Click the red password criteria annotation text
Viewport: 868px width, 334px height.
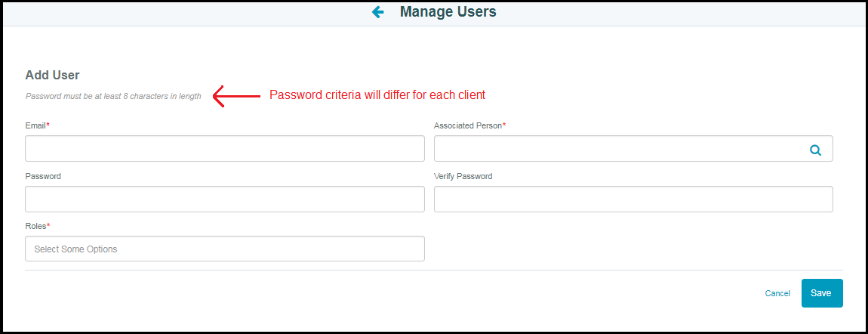click(377, 94)
